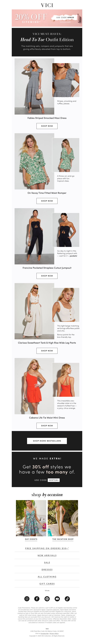Open the YouTube social icon
The image size is (94, 644).
57,599
